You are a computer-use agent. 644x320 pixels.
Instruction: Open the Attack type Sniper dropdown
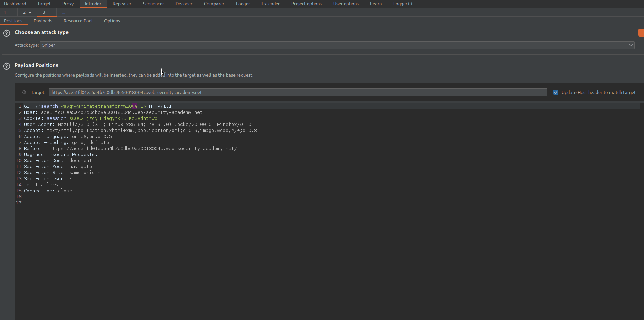[337, 45]
